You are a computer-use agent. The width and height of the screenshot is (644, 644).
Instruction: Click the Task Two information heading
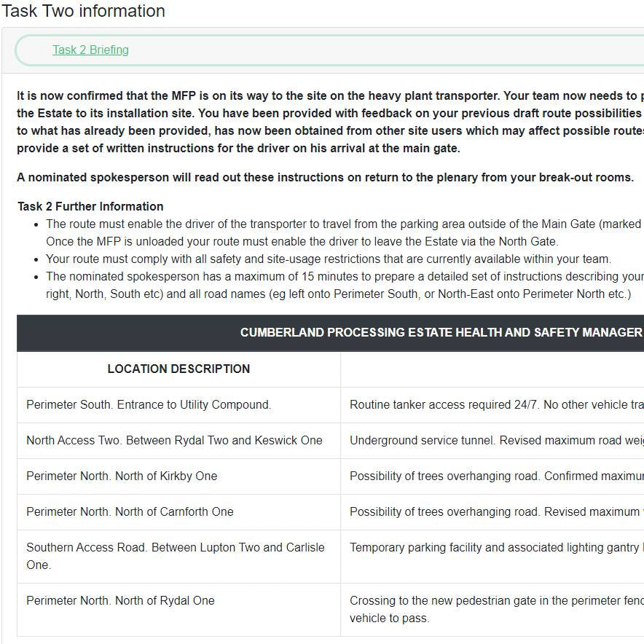[83, 11]
